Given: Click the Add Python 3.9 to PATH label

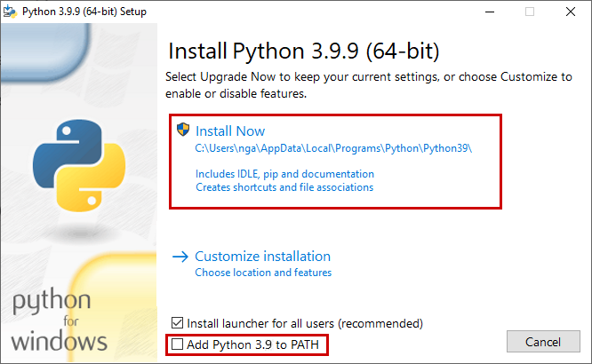Looking at the screenshot, I should (252, 344).
